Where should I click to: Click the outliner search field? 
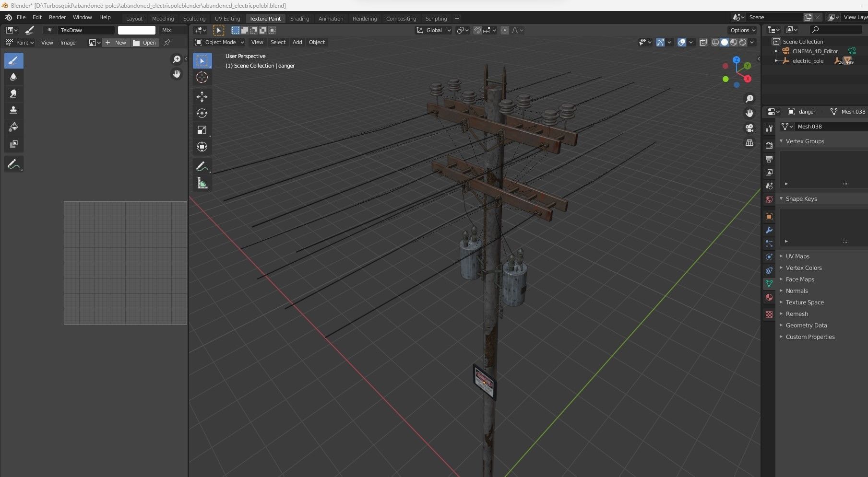coord(835,30)
